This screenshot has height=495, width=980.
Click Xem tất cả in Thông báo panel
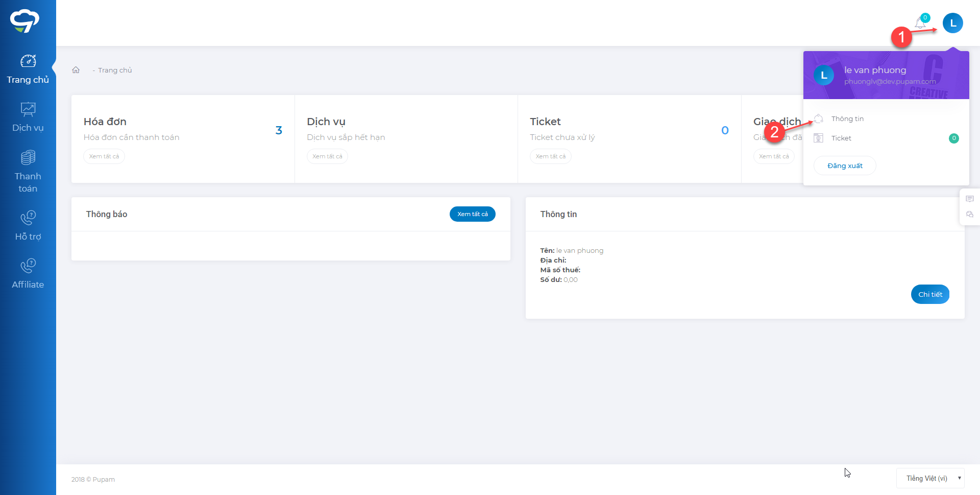[472, 214]
